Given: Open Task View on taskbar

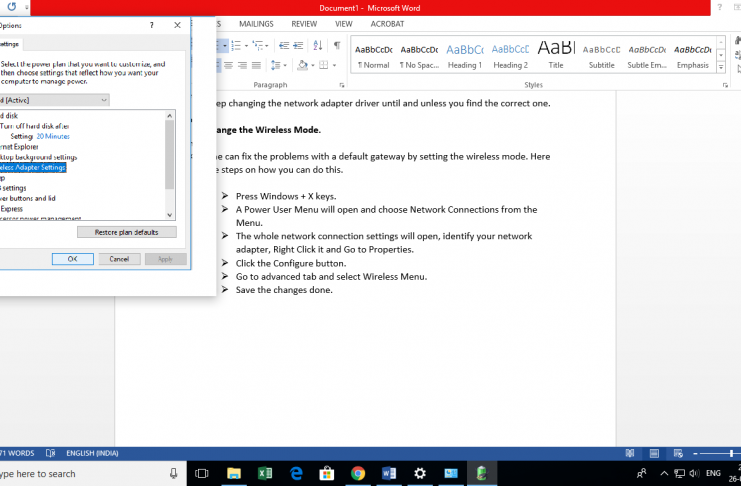Looking at the screenshot, I should click(x=202, y=473).
